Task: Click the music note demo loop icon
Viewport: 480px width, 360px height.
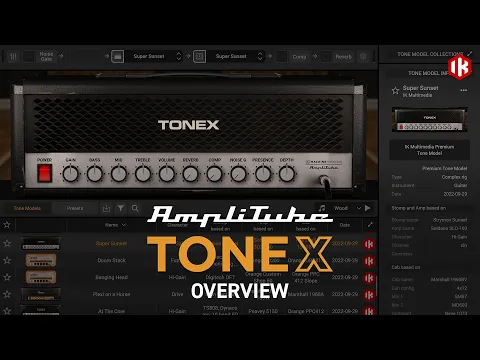Action: (322, 208)
